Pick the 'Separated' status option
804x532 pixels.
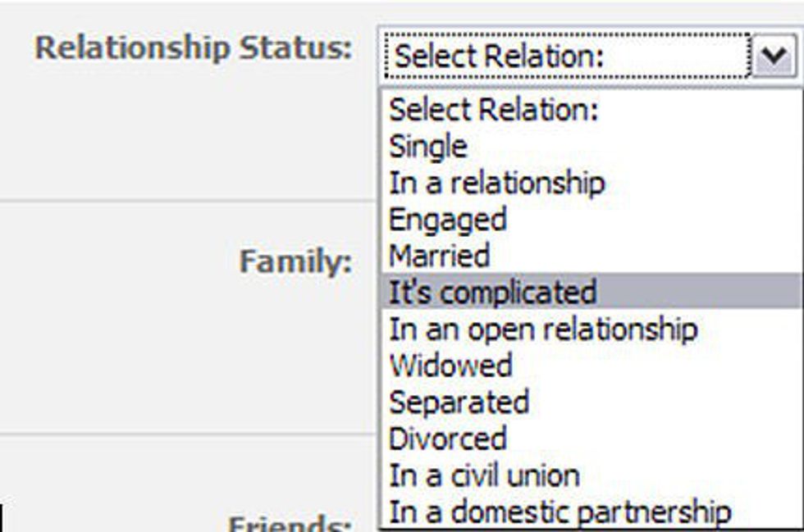pos(459,402)
